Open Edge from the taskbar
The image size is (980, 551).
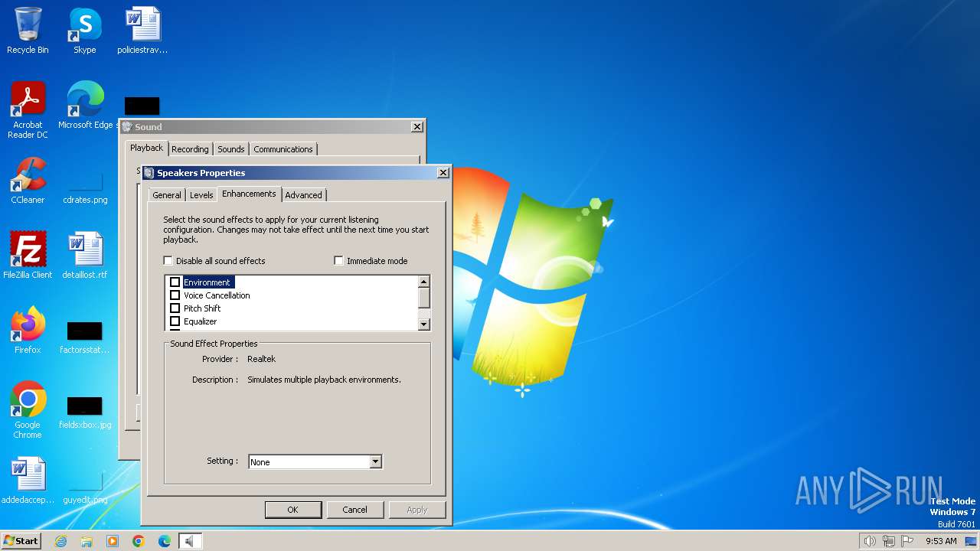coord(165,541)
